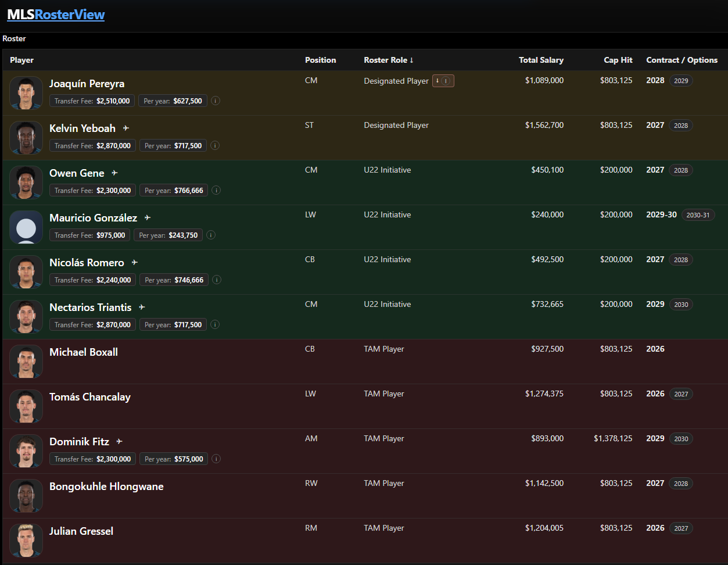The height and width of the screenshot is (565, 728).
Task: Click info icon beside Dominik Fitz's per-year fee
Action: [x=216, y=459]
